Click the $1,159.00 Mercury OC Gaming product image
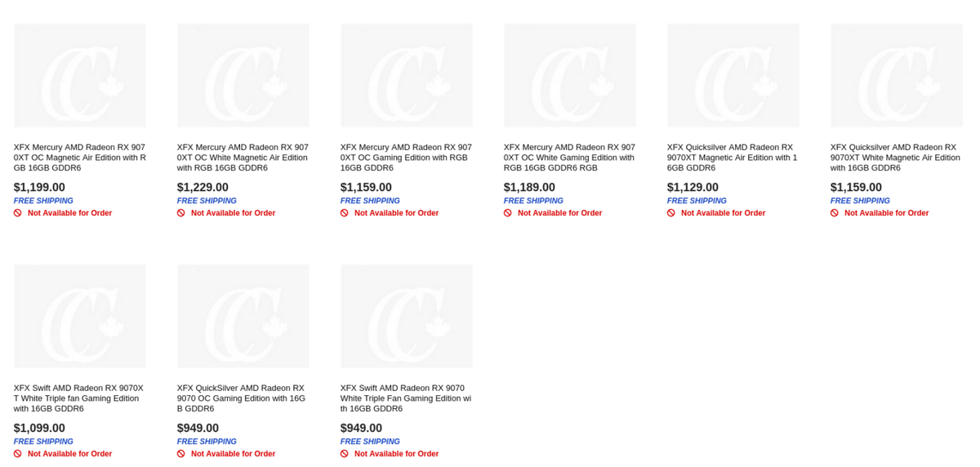This screenshot has width=980, height=467. [407, 75]
